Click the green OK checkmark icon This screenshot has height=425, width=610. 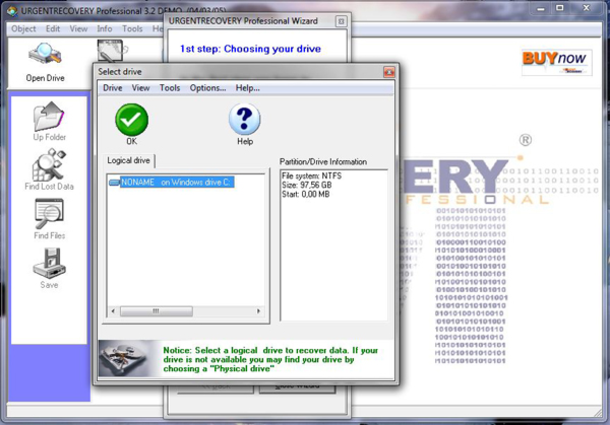tap(131, 119)
